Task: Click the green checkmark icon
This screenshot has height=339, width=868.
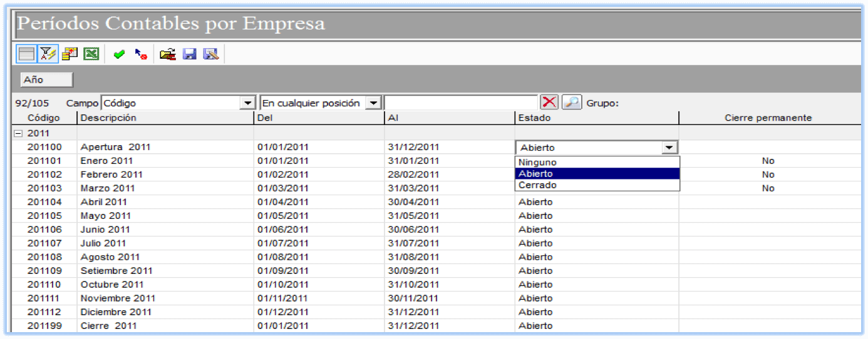Action: [119, 55]
